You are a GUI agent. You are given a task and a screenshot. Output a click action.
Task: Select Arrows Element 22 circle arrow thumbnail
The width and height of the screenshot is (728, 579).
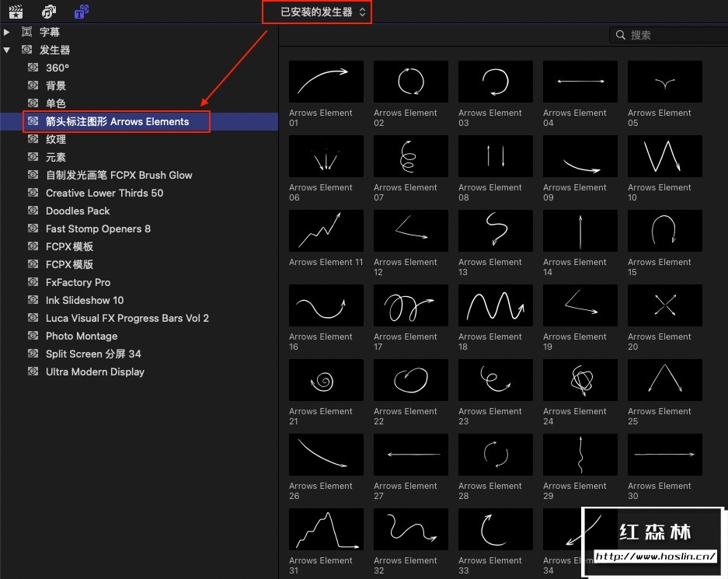tap(411, 380)
